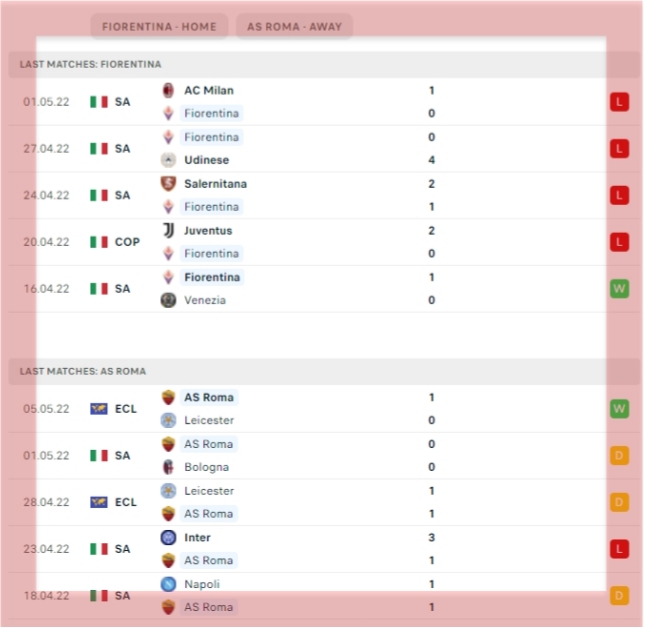Click the orange D badge for Bologna match
Viewport: 645px width, 628px height.
click(619, 456)
